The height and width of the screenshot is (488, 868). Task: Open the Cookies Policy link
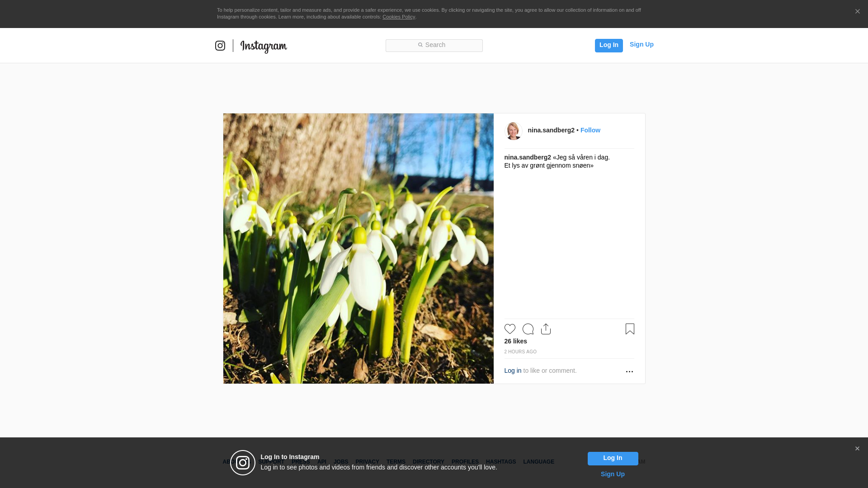pyautogui.click(x=399, y=17)
